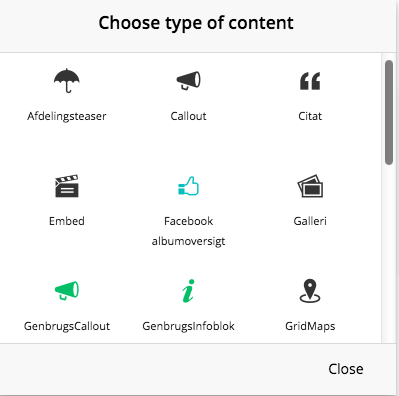Click the Citat text label
The image size is (399, 396).
coord(310,116)
